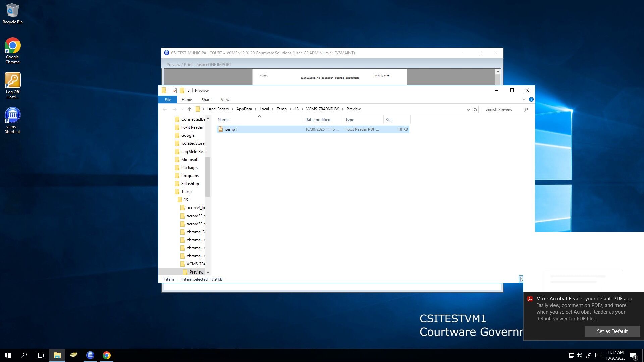
Task: Expand the address bar history dropdown
Action: [x=468, y=109]
